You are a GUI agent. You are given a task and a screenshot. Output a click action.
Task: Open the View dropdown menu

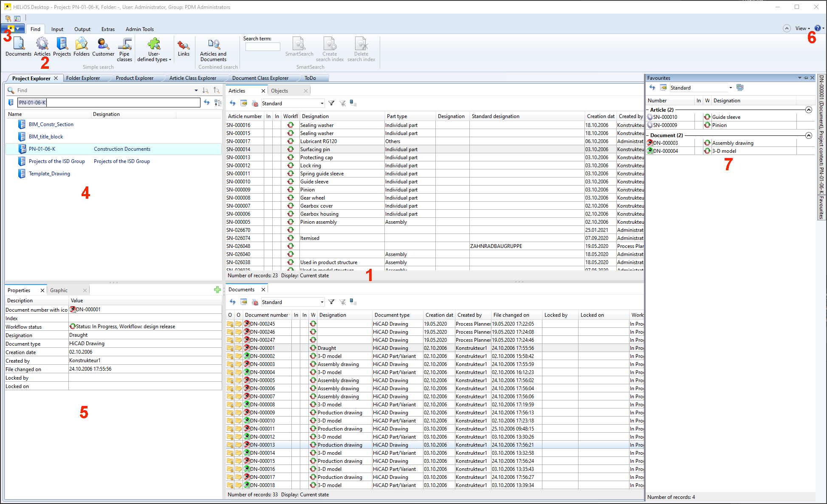pyautogui.click(x=802, y=28)
